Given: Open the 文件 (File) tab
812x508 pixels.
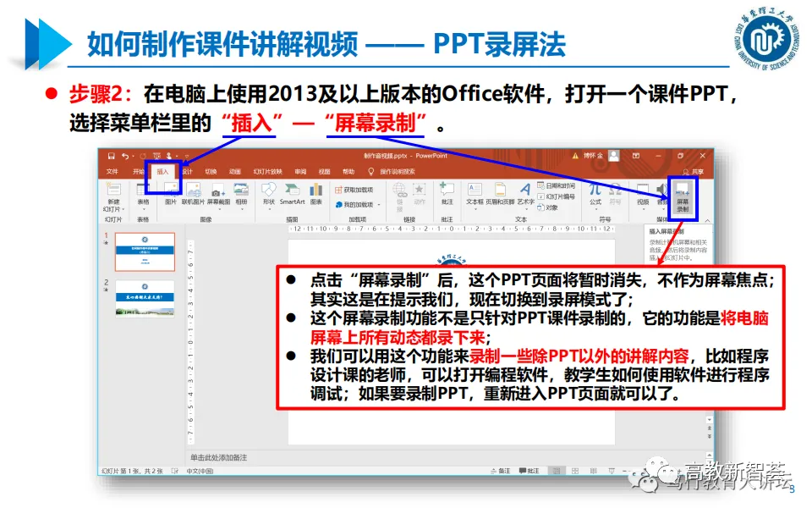Looking at the screenshot, I should click(112, 172).
